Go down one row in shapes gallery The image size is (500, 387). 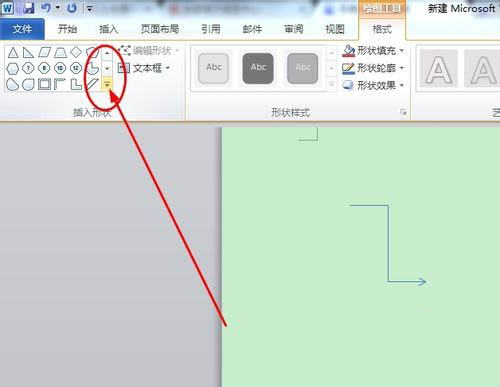click(x=107, y=68)
